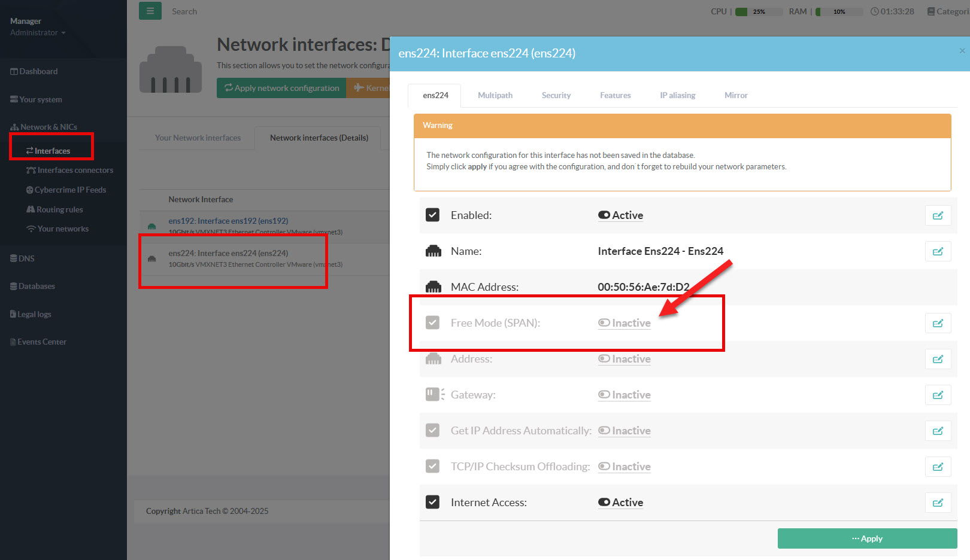The width and height of the screenshot is (970, 560).
Task: Click the CPU usage progress bar
Action: click(758, 11)
